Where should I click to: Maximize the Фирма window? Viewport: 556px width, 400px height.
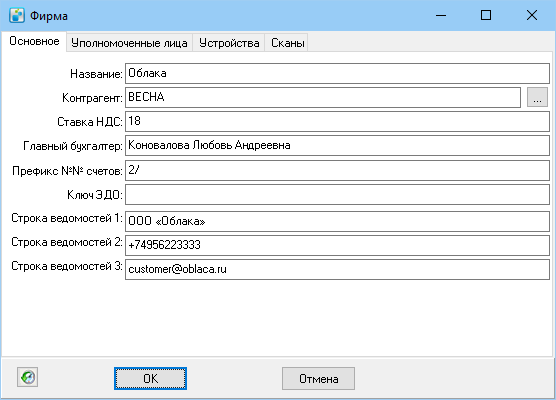486,15
